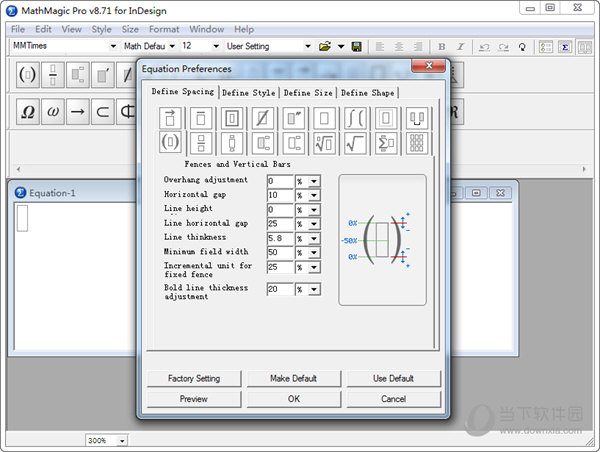
Task: Open the Style menu
Action: [101, 29]
